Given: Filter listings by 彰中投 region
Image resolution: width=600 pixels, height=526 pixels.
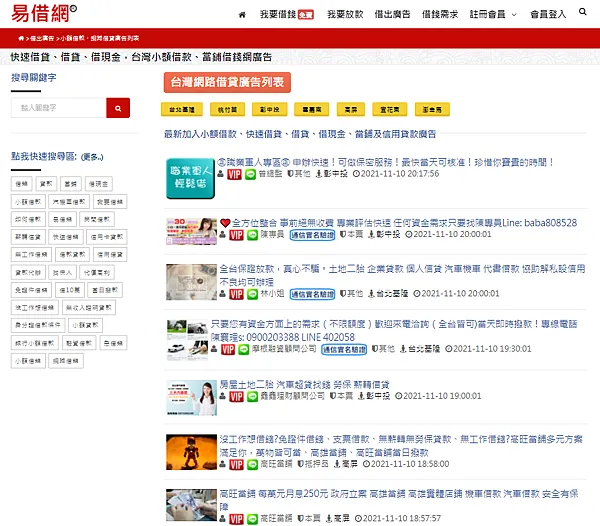Looking at the screenshot, I should coord(269,109).
